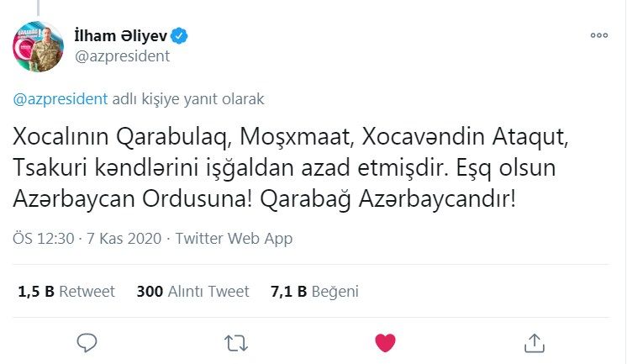View the 1,5 B Retweet list
627x364 pixels.
click(66, 292)
